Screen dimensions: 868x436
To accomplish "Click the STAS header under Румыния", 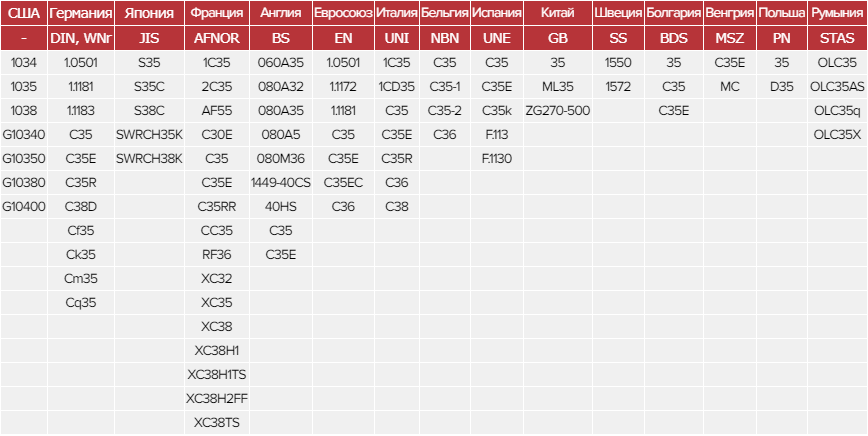I will [837, 38].
